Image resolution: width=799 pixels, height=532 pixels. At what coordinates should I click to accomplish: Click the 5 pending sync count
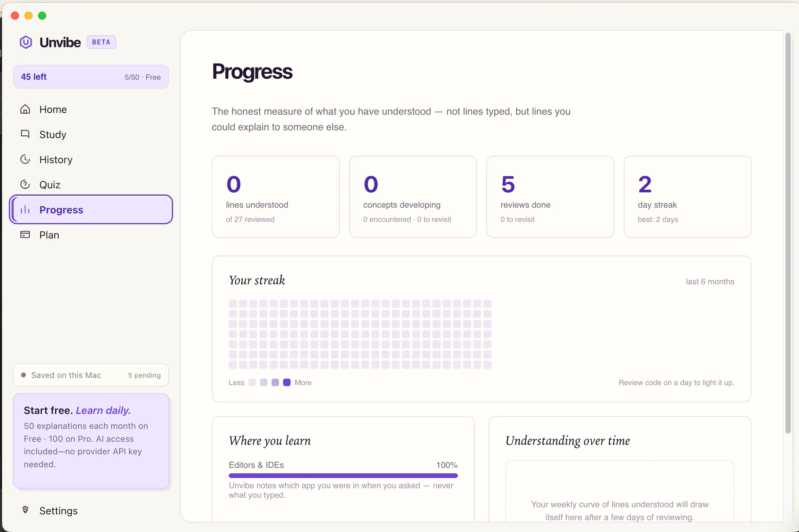pos(144,375)
